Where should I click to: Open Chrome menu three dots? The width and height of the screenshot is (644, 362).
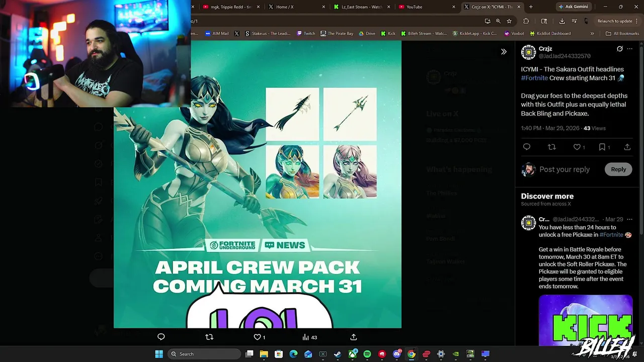coord(637,21)
